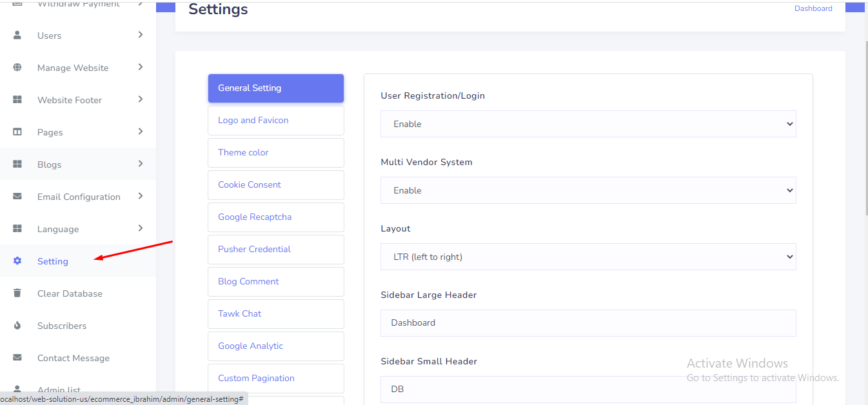The width and height of the screenshot is (868, 405).
Task: Click the Clear Database trash icon
Action: point(17,293)
